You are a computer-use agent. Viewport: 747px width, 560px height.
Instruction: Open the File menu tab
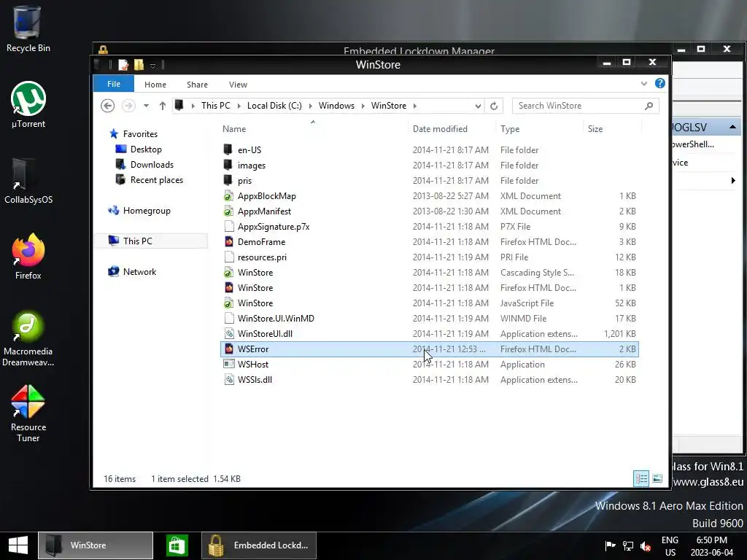[x=113, y=84]
